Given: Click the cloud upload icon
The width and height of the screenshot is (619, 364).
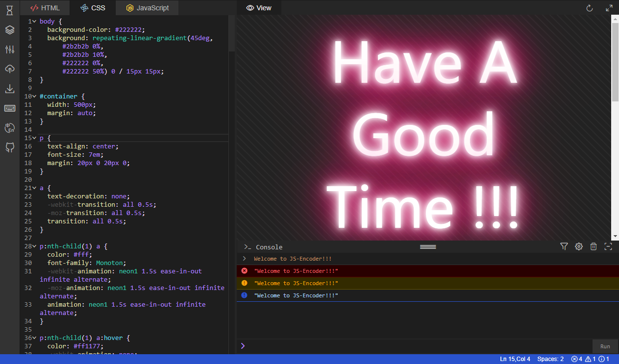Looking at the screenshot, I should coord(10,69).
